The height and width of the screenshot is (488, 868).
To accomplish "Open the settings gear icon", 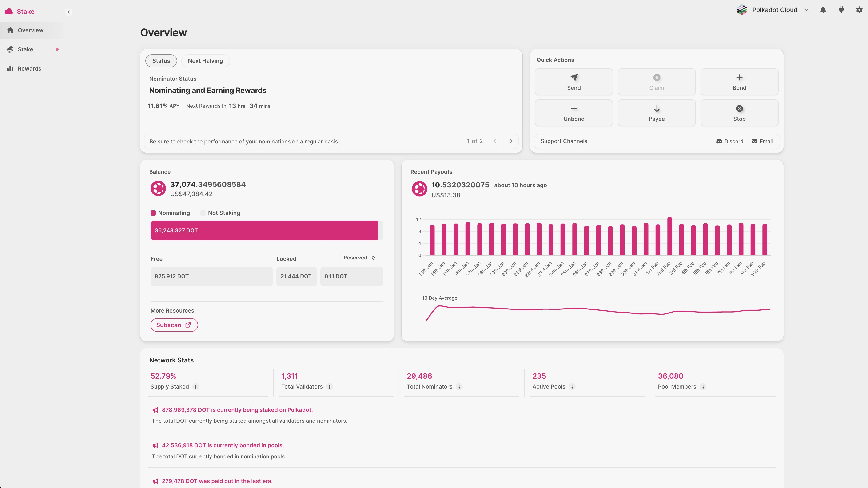I will point(859,10).
